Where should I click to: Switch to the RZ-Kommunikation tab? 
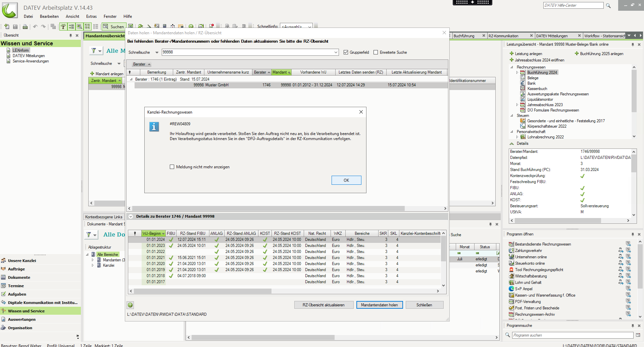pos(503,36)
